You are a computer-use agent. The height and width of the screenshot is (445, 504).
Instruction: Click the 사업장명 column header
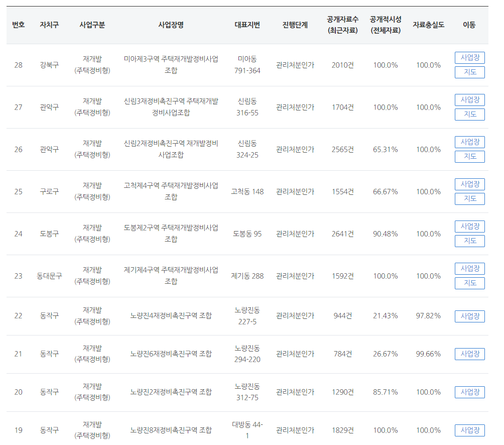point(171,25)
